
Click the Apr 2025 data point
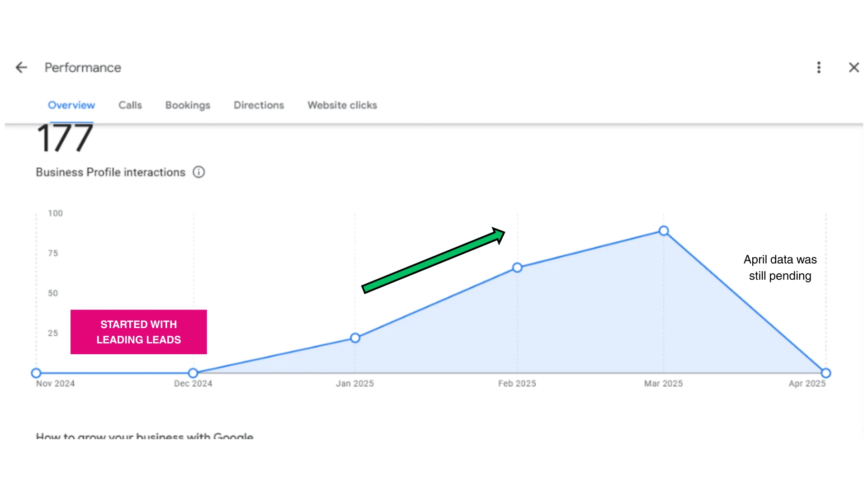click(826, 373)
